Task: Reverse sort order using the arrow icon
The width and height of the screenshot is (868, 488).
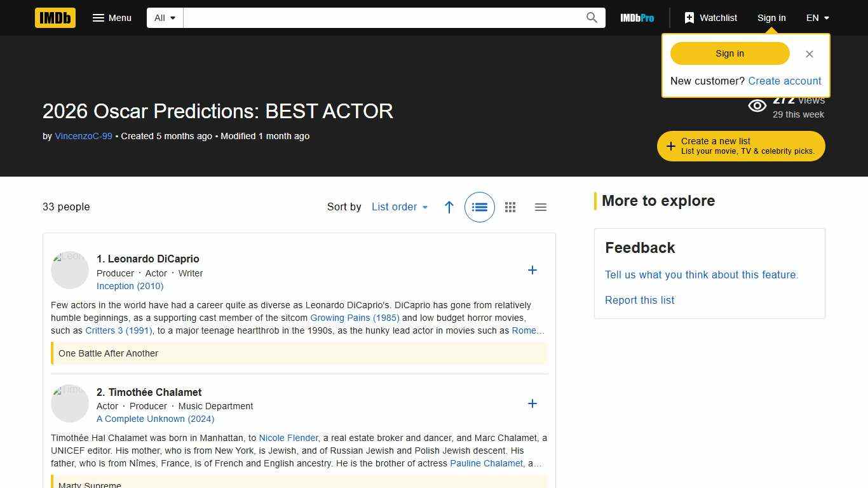Action: tap(449, 207)
